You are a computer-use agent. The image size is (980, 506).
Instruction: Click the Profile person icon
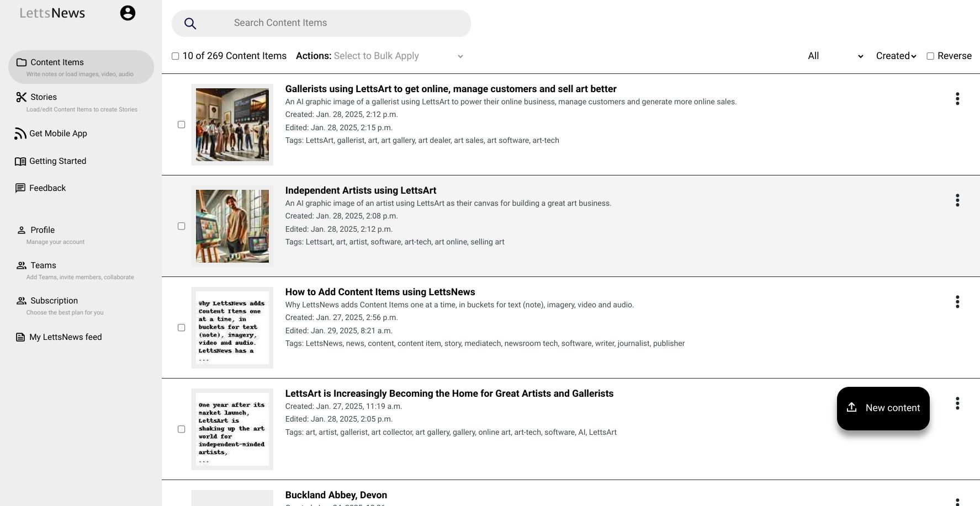pyautogui.click(x=22, y=230)
